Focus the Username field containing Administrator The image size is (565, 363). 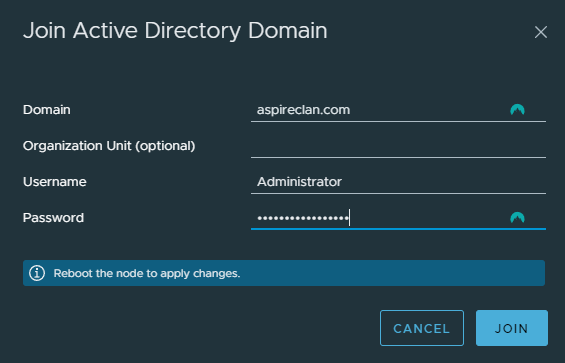click(398, 182)
